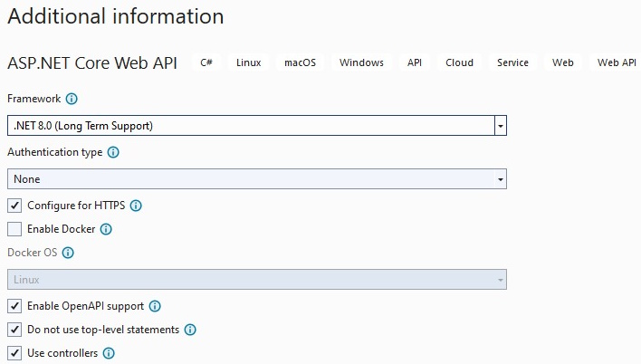Uncheck Enable OpenAPI support checkbox

[14, 306]
